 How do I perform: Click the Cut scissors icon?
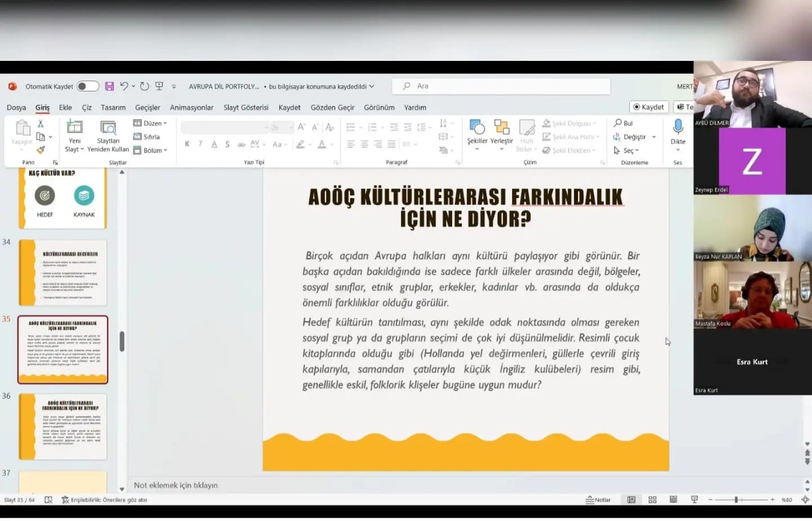[41, 123]
